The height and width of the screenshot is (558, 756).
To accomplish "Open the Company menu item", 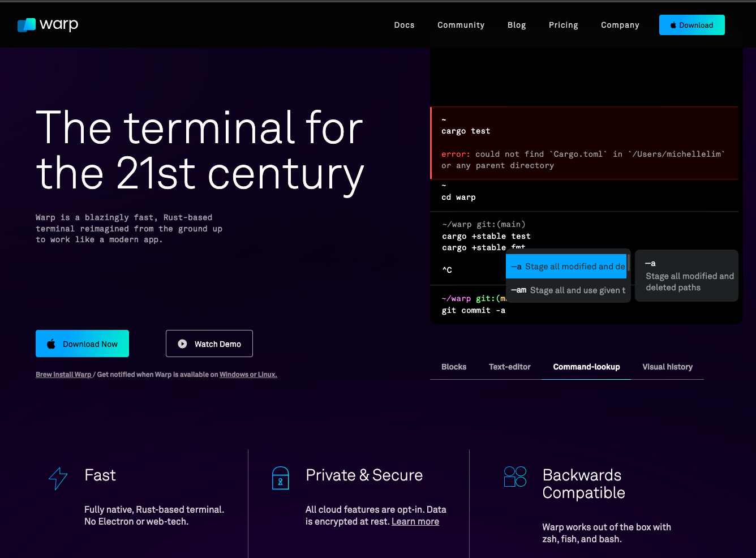I will (620, 25).
